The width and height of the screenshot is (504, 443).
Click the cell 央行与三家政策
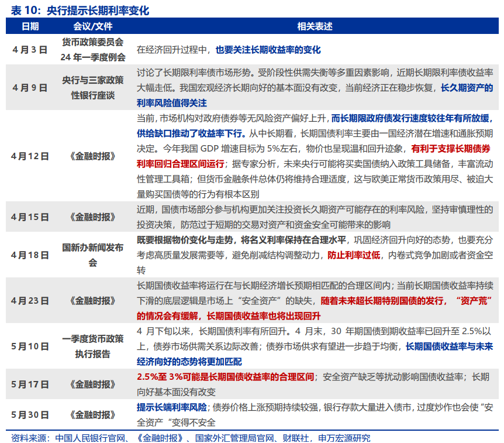pyautogui.click(x=92, y=80)
